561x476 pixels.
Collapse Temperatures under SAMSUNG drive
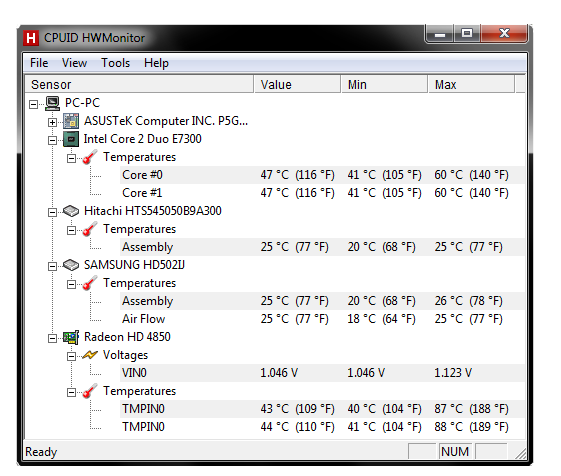(71, 284)
